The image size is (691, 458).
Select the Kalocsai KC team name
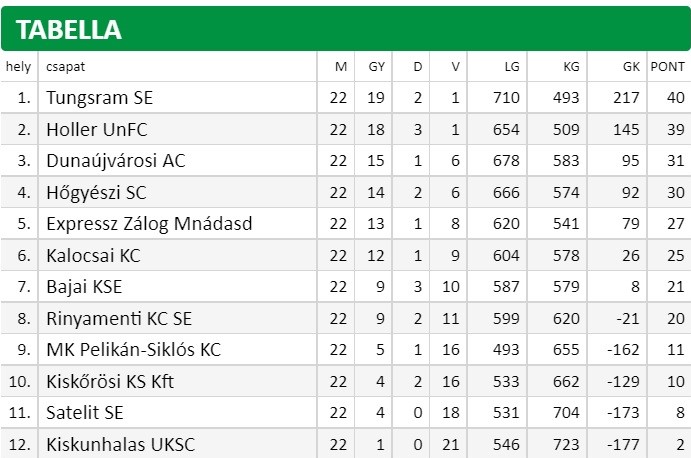93,256
